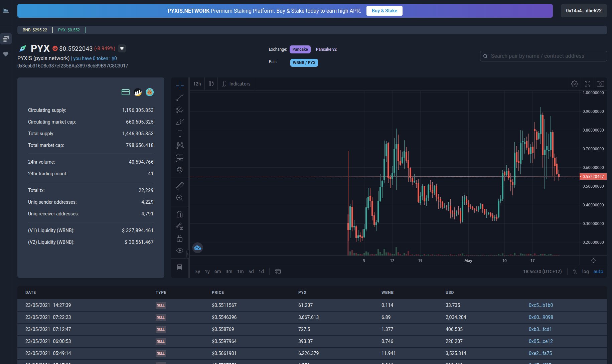Open transaction link 0xc5...b1b0
The height and width of the screenshot is (364, 612).
[541, 305]
